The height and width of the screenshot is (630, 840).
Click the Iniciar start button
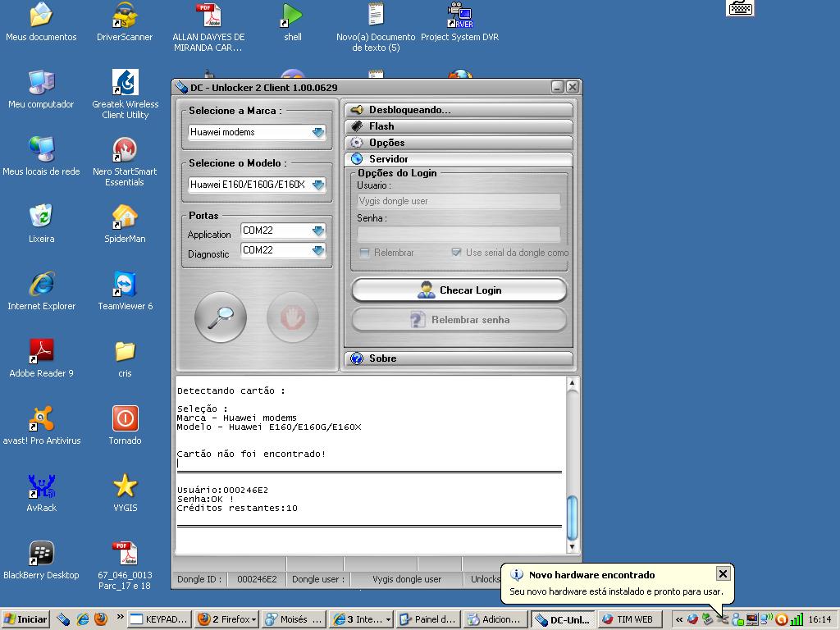pos(26,619)
